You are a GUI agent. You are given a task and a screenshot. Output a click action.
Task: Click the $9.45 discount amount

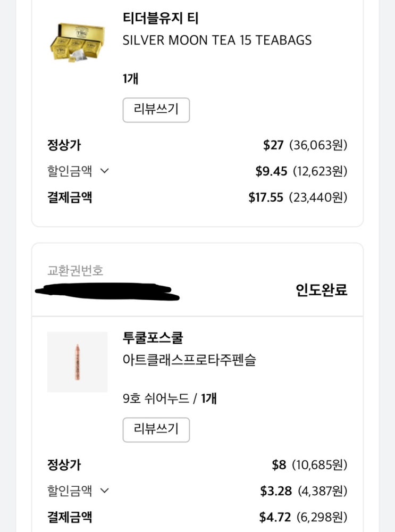click(271, 171)
